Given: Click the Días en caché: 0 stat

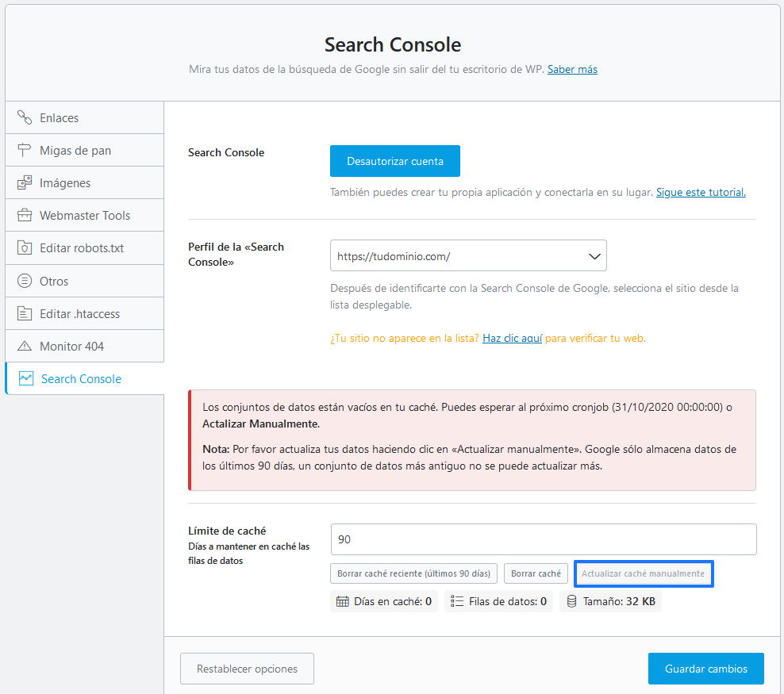Looking at the screenshot, I should (x=384, y=601).
